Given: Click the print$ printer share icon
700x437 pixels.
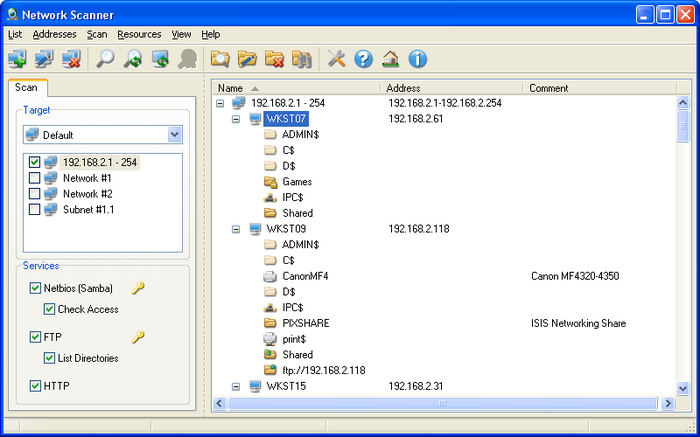Looking at the screenshot, I should pos(270,339).
